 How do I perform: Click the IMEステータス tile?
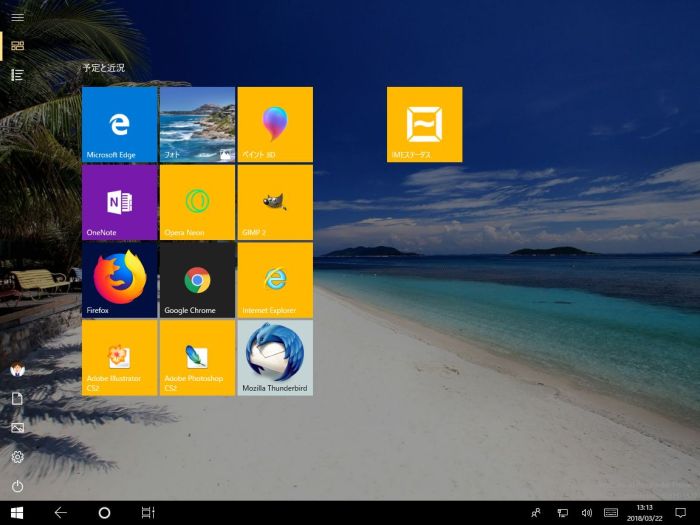(425, 124)
